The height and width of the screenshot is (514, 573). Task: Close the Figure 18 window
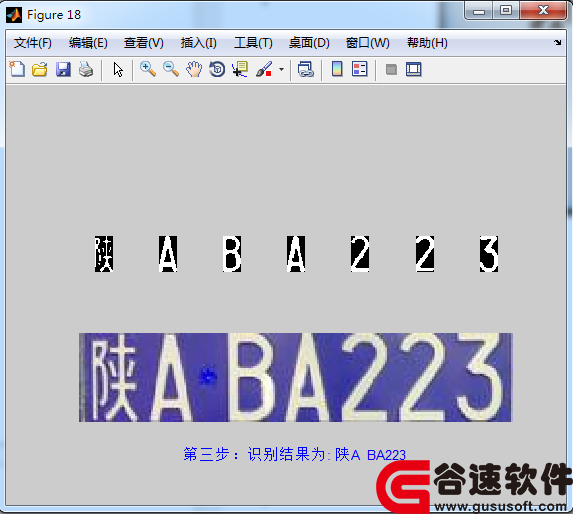pyautogui.click(x=543, y=11)
